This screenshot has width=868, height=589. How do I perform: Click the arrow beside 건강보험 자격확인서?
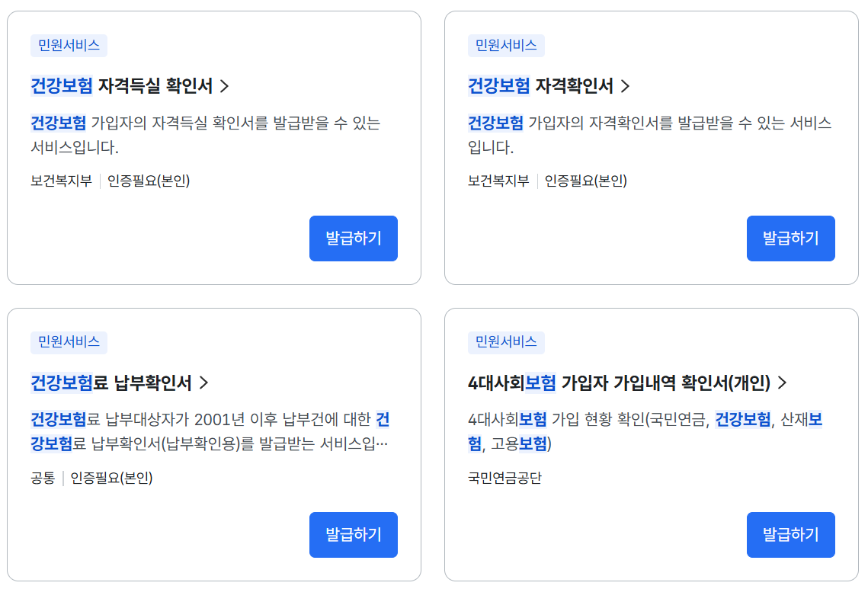tap(626, 86)
